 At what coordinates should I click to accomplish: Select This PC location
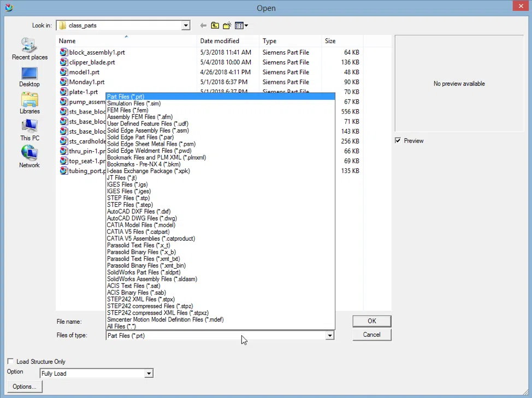29,130
